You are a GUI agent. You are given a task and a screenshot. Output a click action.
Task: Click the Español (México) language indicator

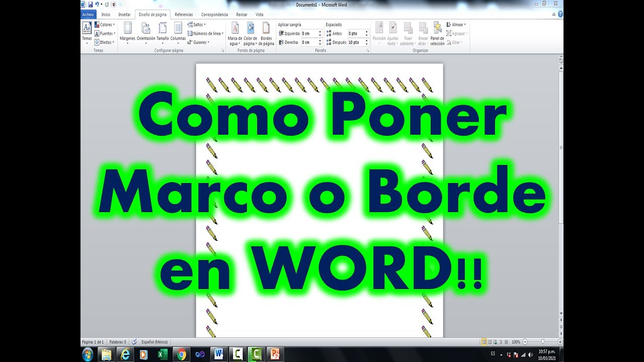click(154, 342)
